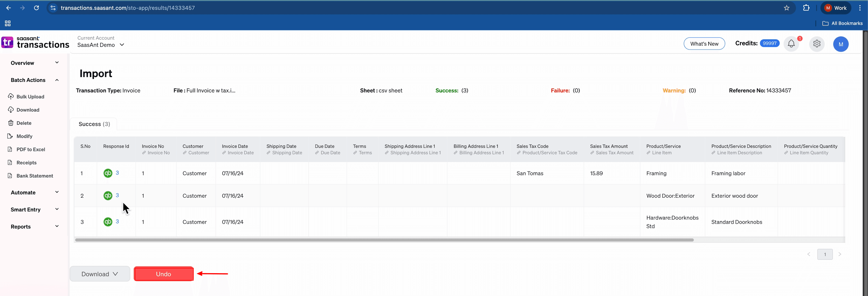Open the settings gear icon
Screen dimensions: 868x296
817,44
